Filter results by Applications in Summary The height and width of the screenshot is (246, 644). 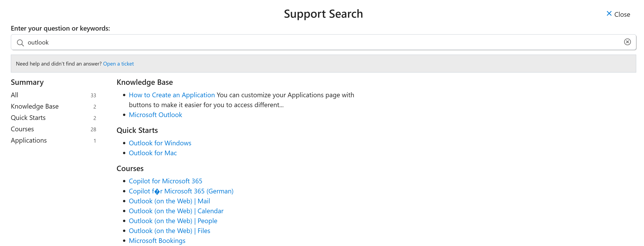click(29, 140)
